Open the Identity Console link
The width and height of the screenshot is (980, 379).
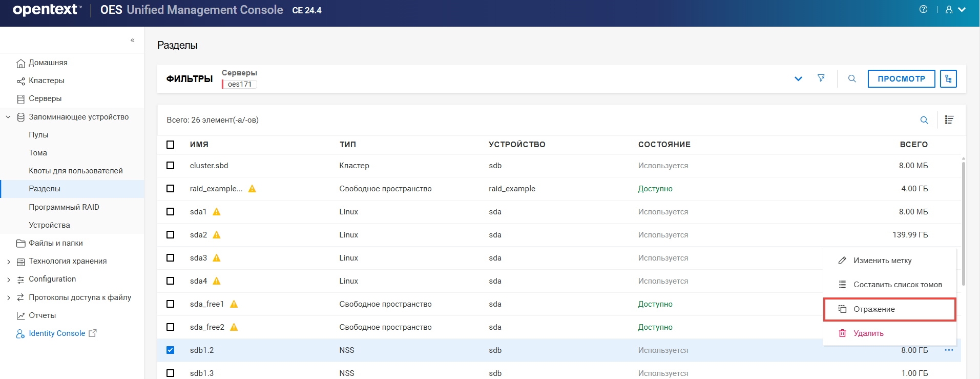57,333
